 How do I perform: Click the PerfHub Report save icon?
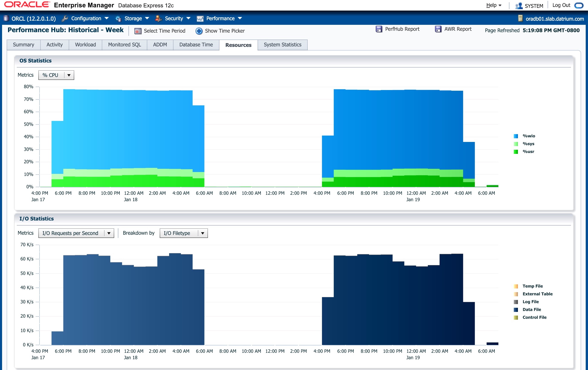coord(379,29)
